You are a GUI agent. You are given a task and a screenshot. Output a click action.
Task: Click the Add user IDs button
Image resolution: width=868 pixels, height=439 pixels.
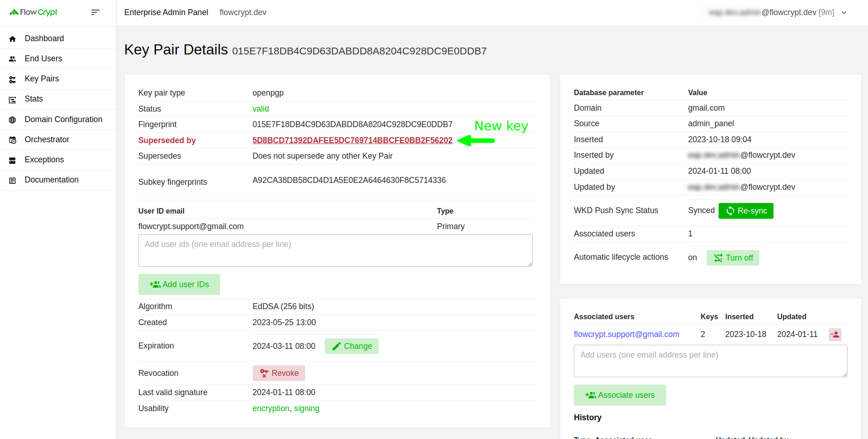pos(179,284)
